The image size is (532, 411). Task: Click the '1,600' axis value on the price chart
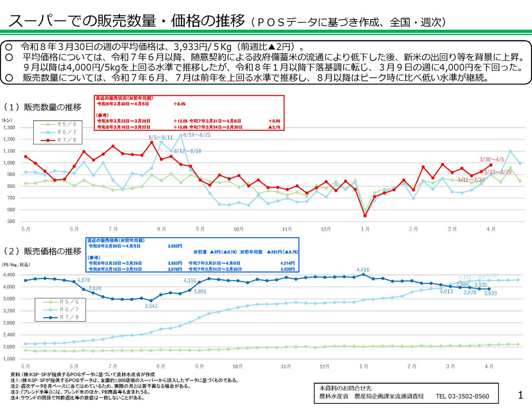tap(9, 359)
